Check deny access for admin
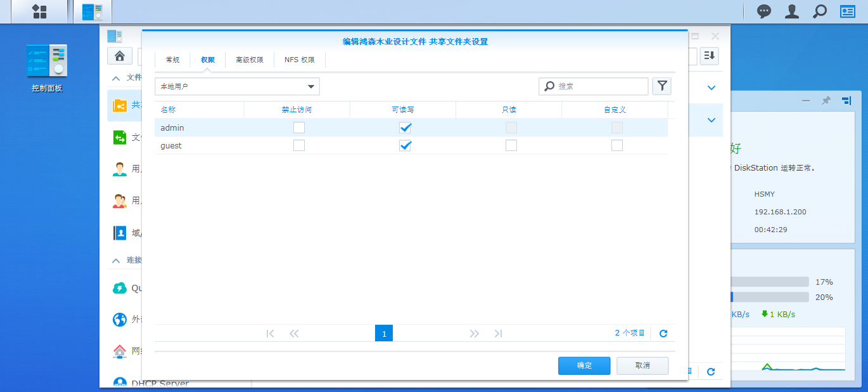Image resolution: width=868 pixels, height=392 pixels. click(299, 127)
